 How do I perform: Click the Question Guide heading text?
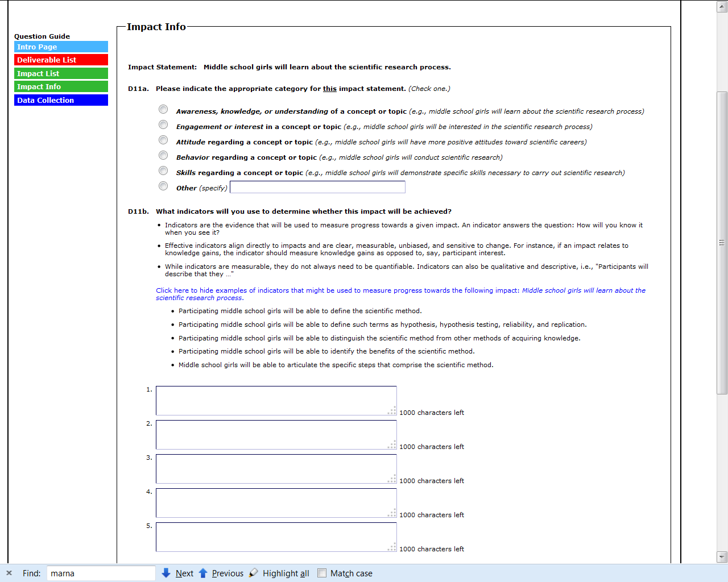click(42, 36)
